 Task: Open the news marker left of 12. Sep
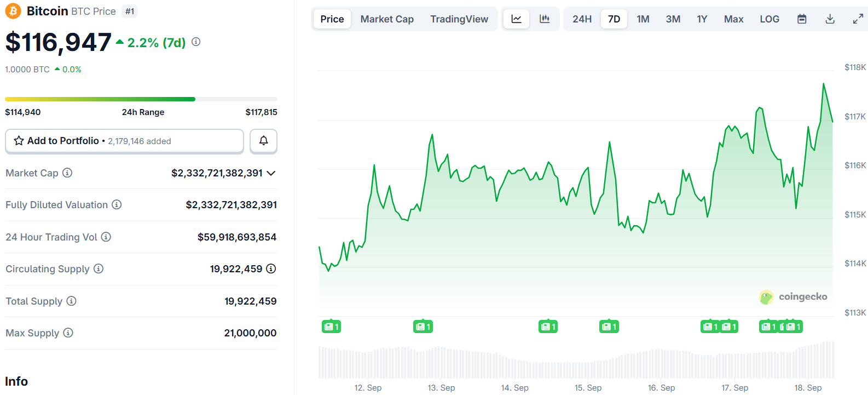coord(331,327)
